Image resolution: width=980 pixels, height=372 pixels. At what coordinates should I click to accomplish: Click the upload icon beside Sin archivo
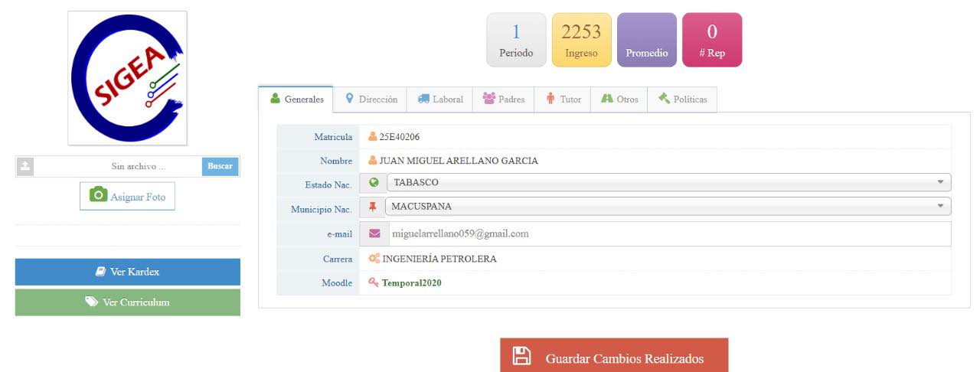[x=25, y=166]
